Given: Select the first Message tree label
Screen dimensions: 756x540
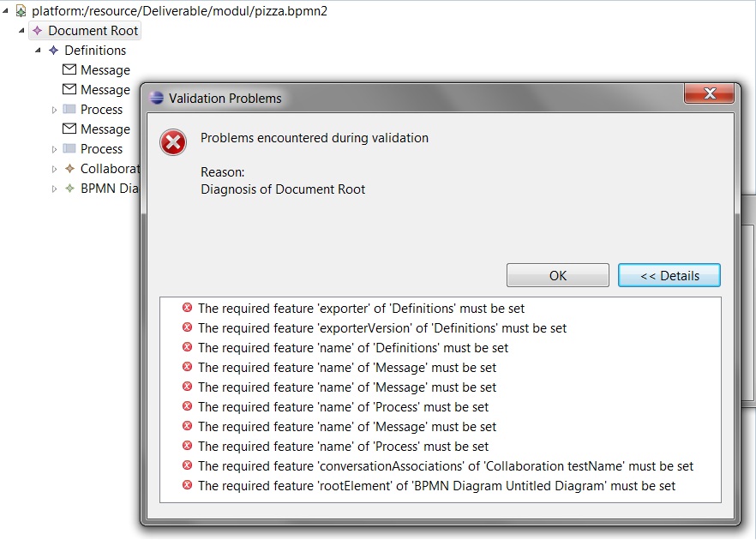Looking at the screenshot, I should click(x=105, y=70).
